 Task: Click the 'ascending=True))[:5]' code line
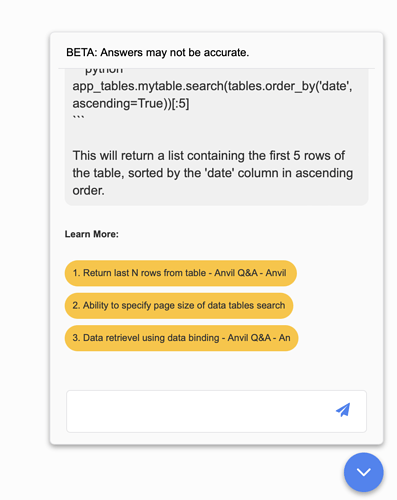click(131, 103)
